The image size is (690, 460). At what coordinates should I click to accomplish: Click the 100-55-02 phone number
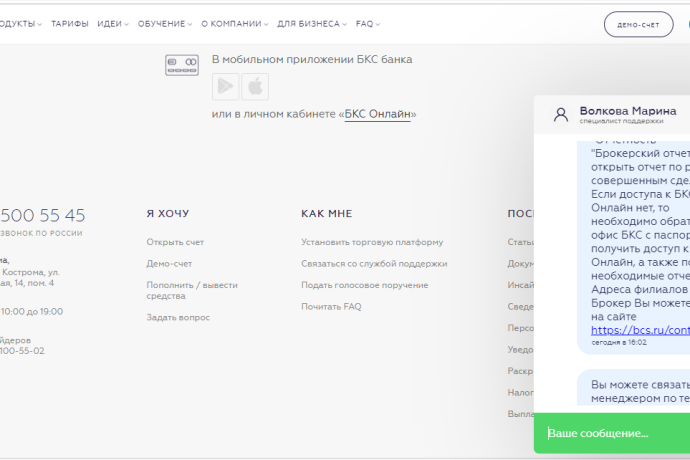click(22, 351)
